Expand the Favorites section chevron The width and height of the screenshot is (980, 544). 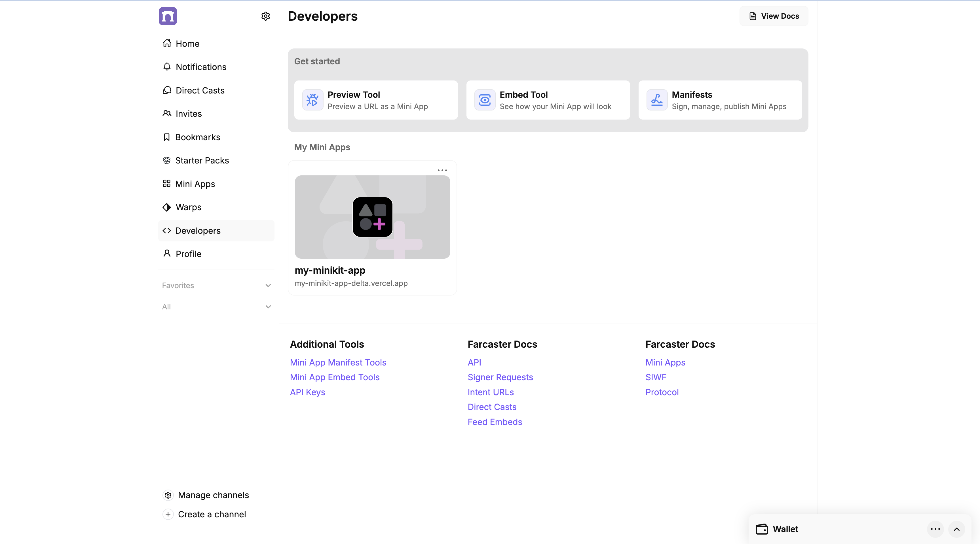[x=268, y=286]
